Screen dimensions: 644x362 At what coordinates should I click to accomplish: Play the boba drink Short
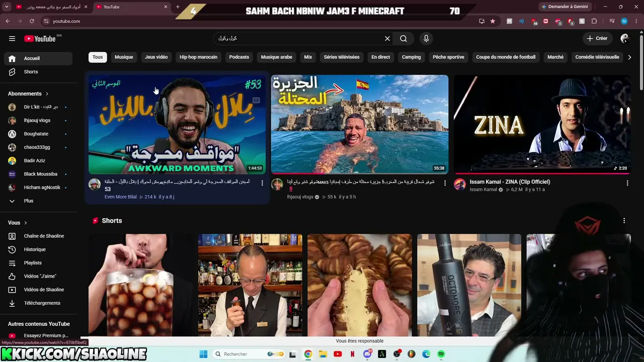[141, 285]
